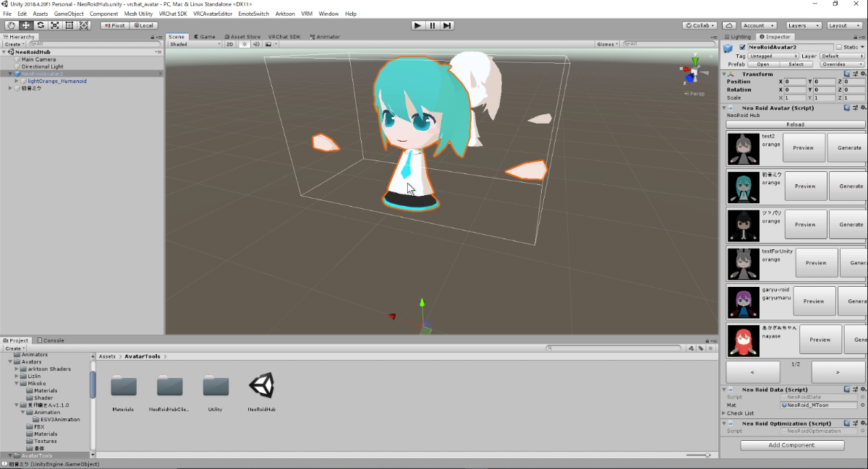Open the Collab dropdown
Viewport: 868px width, 469px height.
point(700,25)
